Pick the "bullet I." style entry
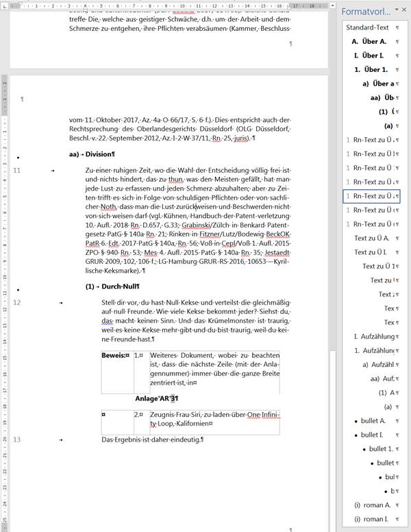411x532 pixels. point(372,435)
